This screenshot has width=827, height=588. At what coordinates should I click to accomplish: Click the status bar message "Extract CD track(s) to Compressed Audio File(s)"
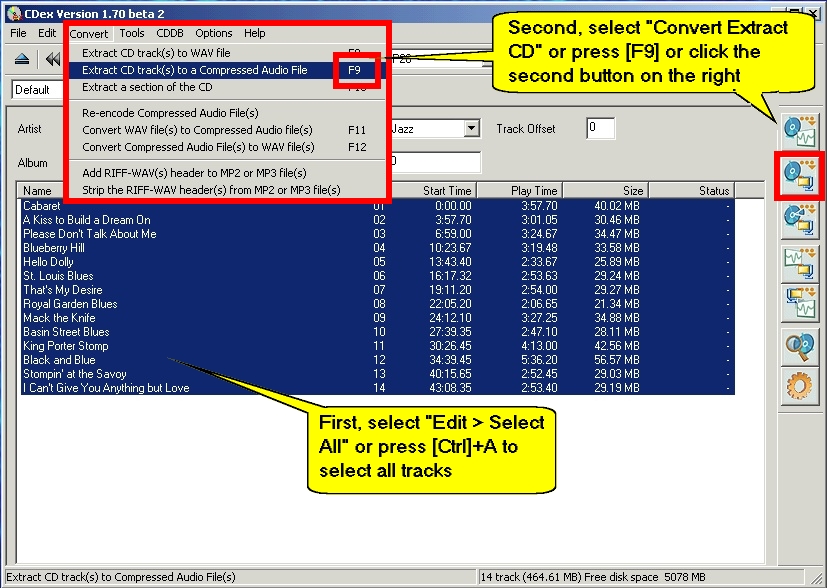tap(121, 577)
